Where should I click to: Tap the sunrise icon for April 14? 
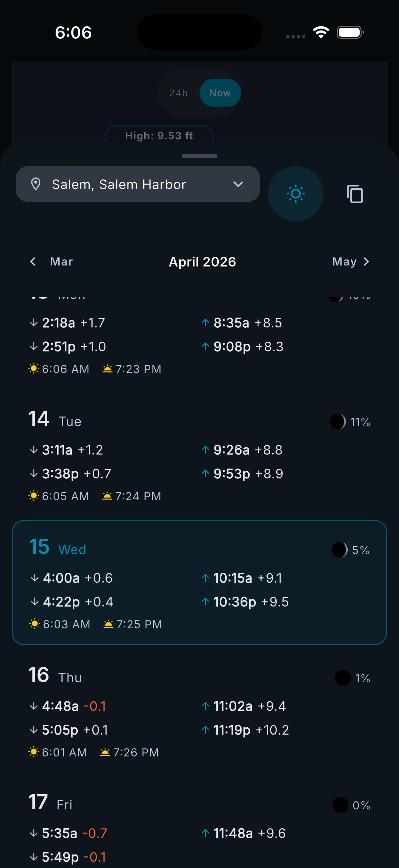(34, 495)
